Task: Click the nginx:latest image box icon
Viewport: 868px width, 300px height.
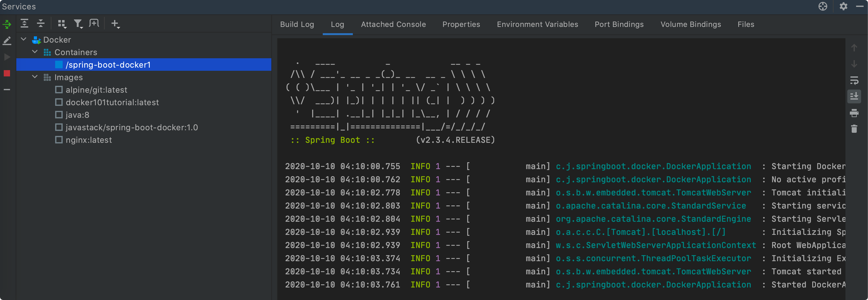Action: pyautogui.click(x=59, y=140)
